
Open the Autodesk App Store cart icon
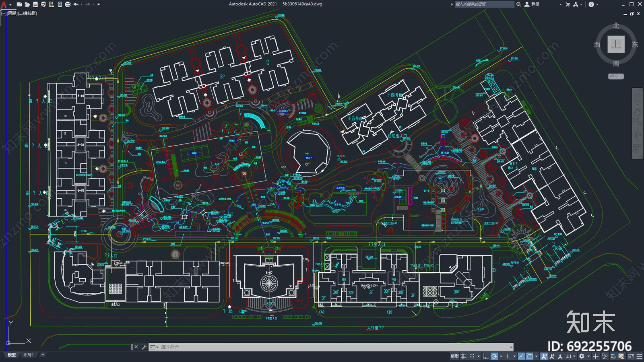tap(568, 4)
